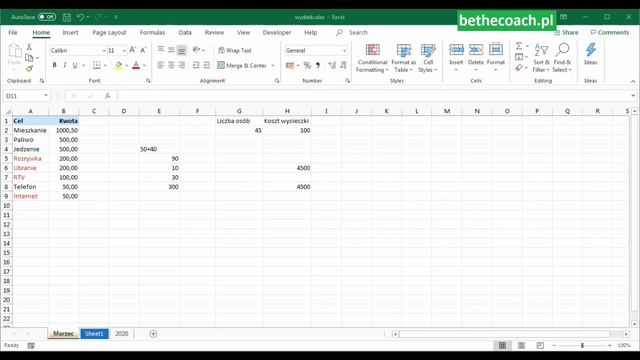Apply Percent Style
Screen dimensions: 640x360
click(x=307, y=65)
